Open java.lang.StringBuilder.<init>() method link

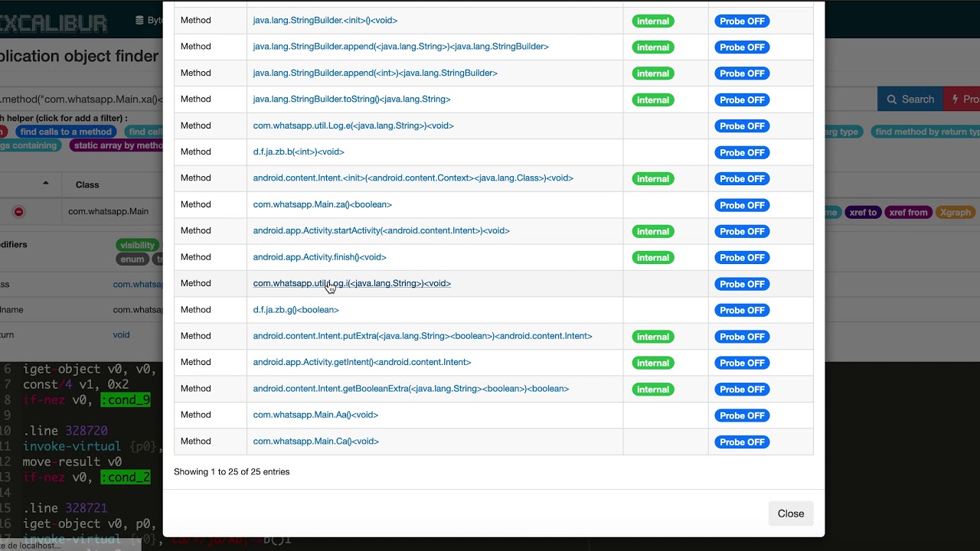coord(325,21)
